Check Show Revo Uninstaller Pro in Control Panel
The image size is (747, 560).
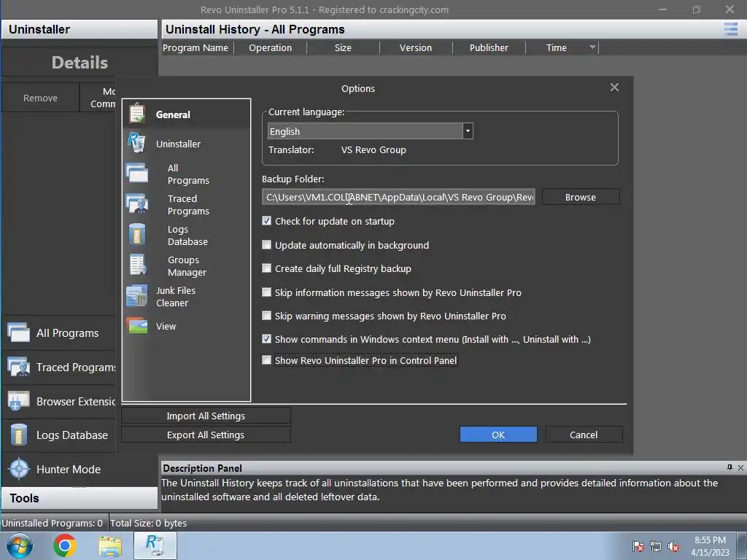coord(267,360)
